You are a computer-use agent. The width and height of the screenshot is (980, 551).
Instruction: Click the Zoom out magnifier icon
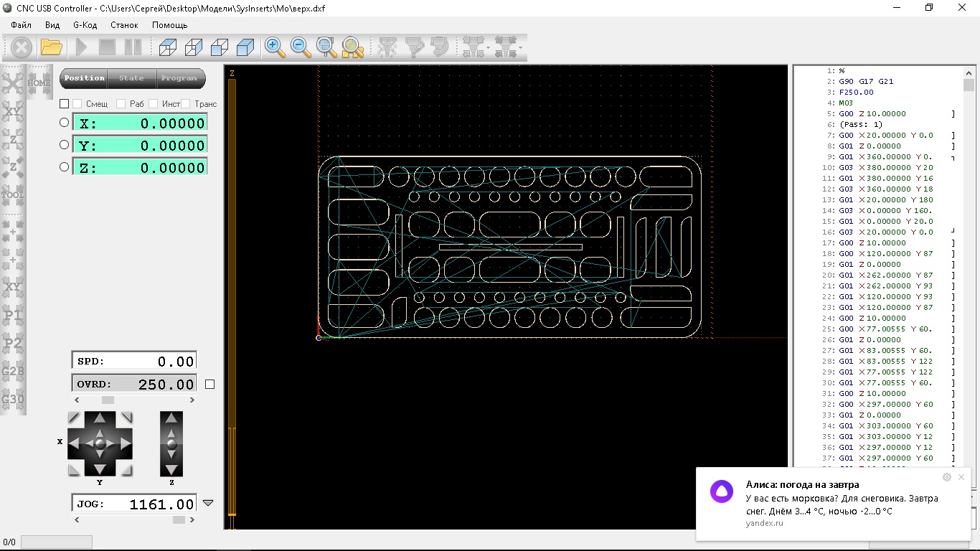[301, 47]
